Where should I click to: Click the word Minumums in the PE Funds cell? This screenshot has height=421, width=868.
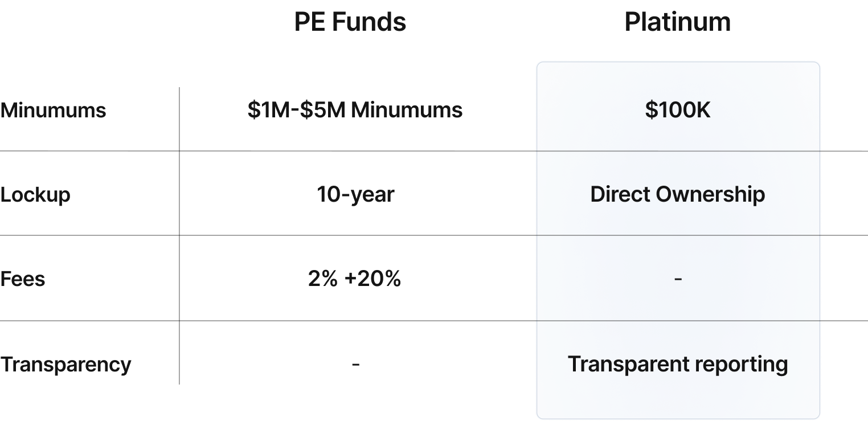click(407, 110)
